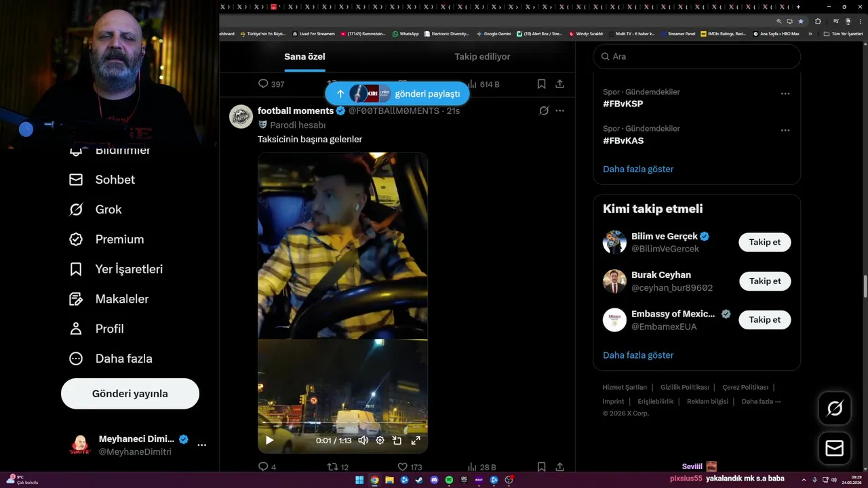868x488 pixels.
Task: Open a new browser tab
Action: pos(797,7)
